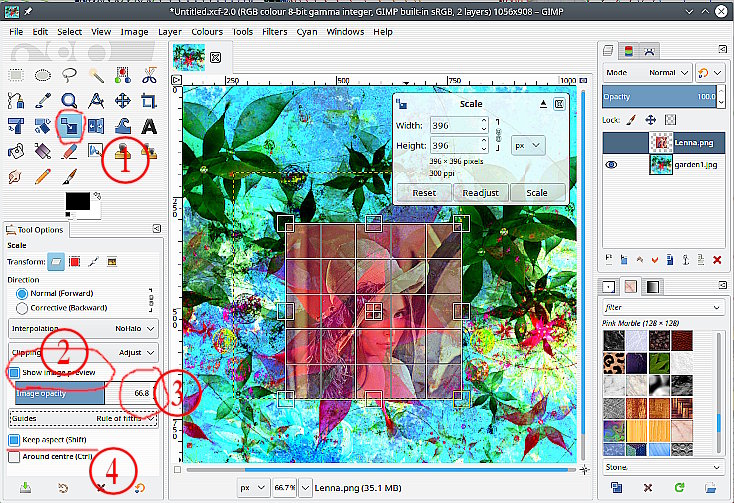Open the Scale dialog px unit dropdown
734x503 pixels.
(528, 146)
